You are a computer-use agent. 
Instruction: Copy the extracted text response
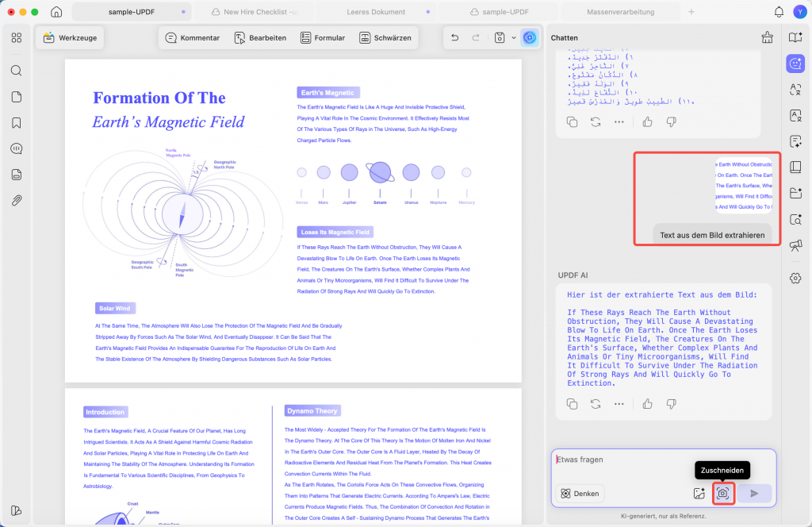click(x=572, y=404)
